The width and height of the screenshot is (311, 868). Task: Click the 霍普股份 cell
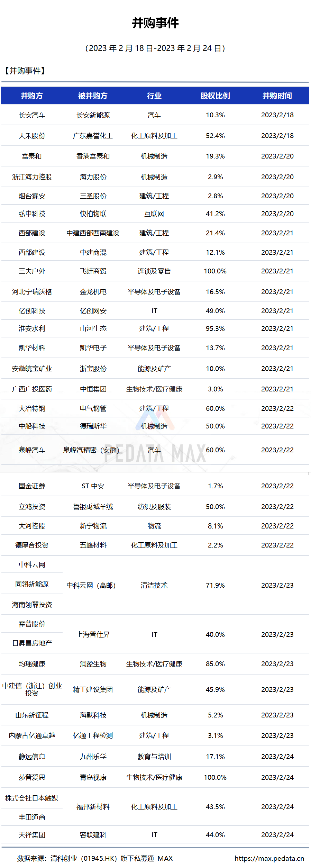(x=32, y=624)
